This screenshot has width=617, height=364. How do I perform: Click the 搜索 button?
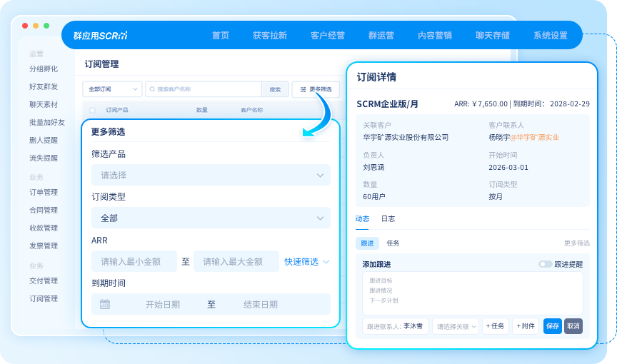tap(275, 89)
